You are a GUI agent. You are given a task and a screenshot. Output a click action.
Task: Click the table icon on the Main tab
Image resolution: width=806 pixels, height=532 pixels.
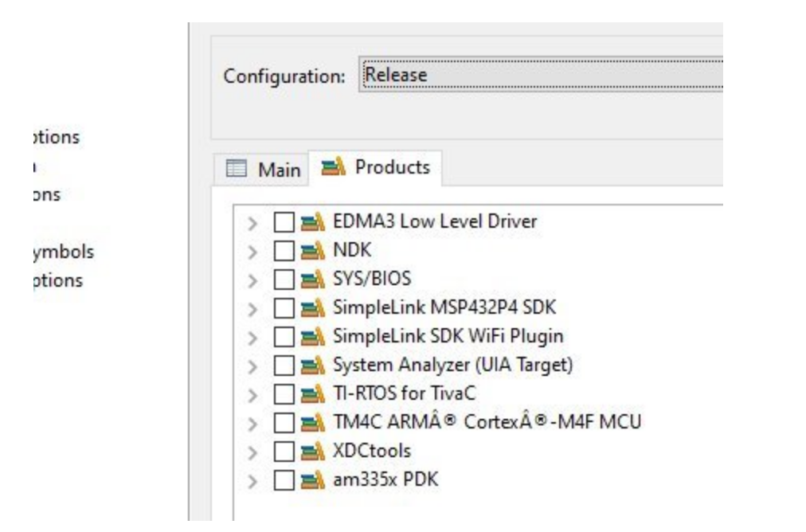(237, 166)
